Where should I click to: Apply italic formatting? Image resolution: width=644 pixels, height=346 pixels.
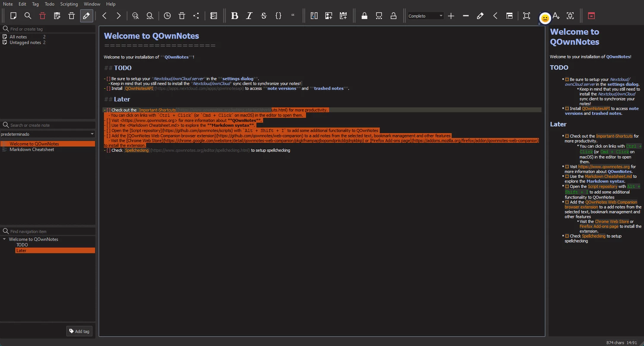(x=249, y=16)
